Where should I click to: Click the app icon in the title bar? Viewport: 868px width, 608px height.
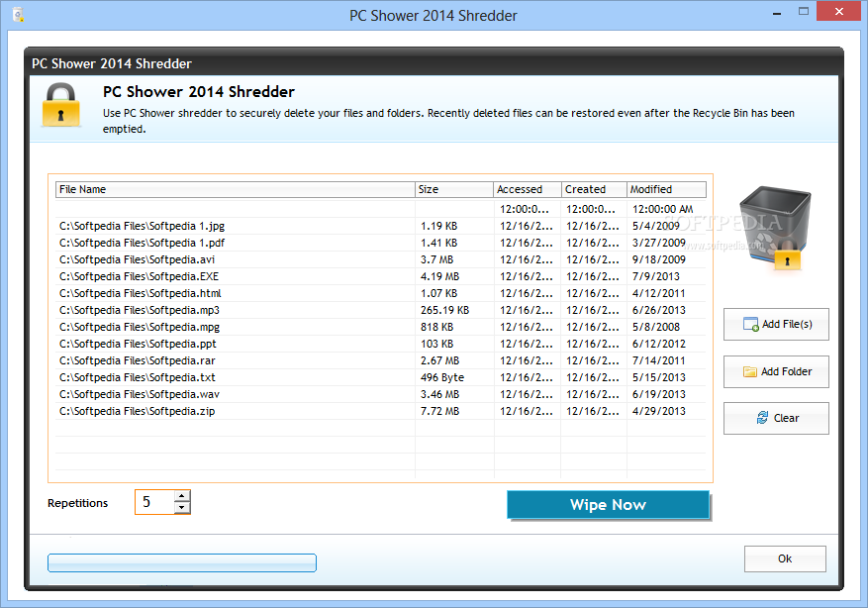pos(18,15)
